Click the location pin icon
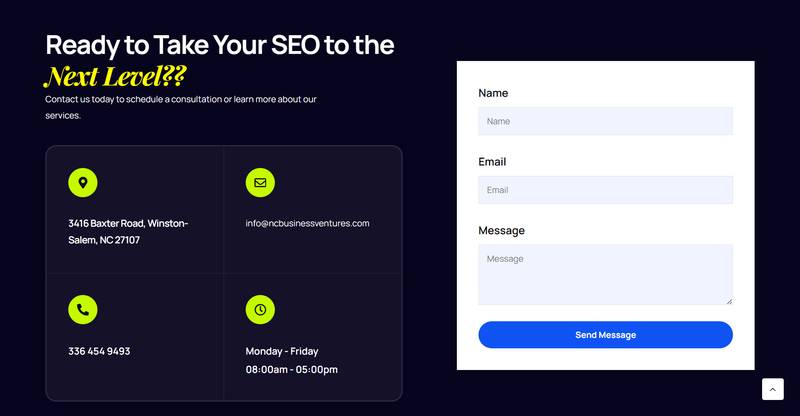Image resolution: width=800 pixels, height=416 pixels. [x=83, y=183]
